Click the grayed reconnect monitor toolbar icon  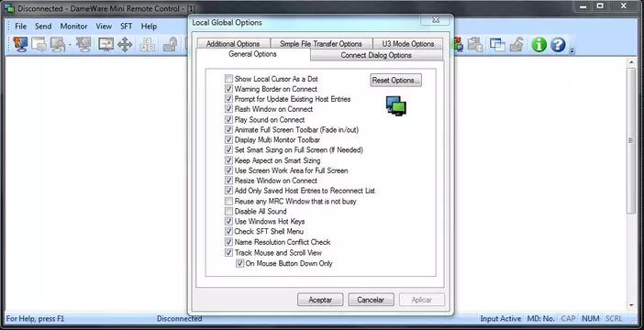click(x=58, y=44)
